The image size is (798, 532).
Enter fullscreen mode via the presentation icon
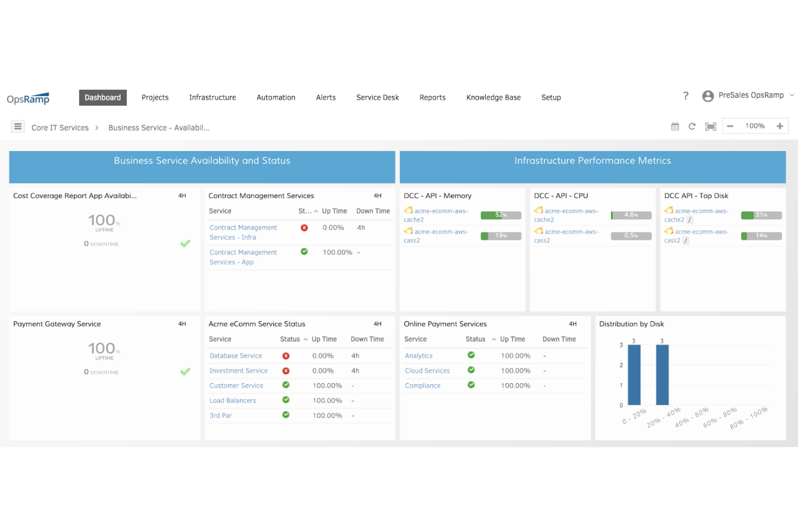click(x=710, y=126)
